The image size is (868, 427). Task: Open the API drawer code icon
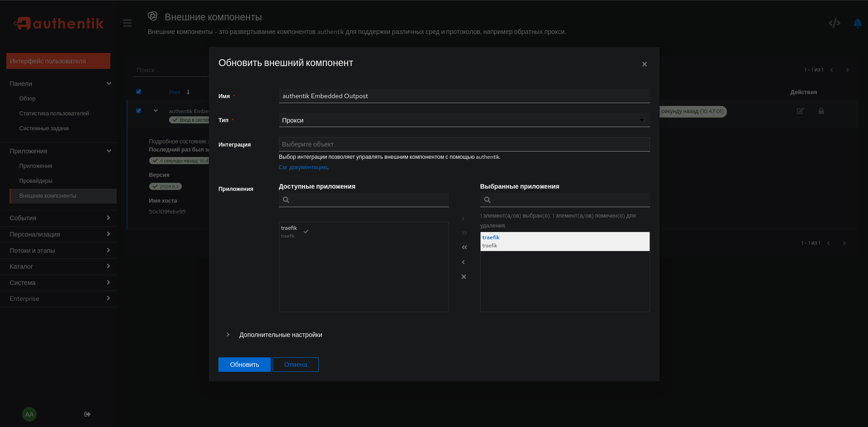835,23
